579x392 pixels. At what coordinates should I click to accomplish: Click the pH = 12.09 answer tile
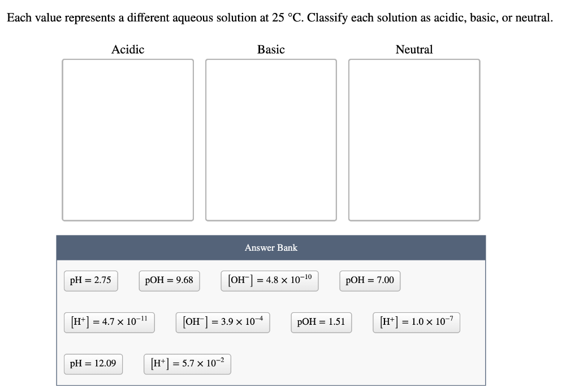(93, 364)
